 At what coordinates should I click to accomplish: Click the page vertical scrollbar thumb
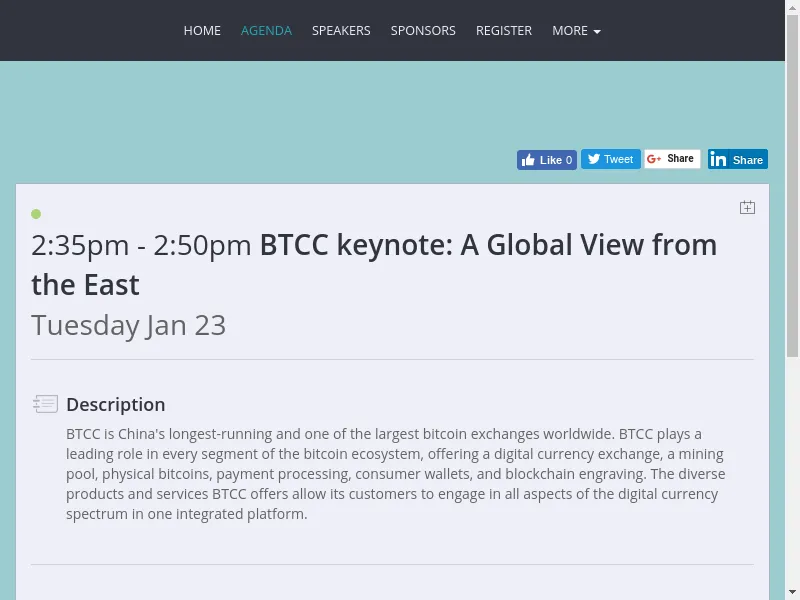pyautogui.click(x=792, y=186)
